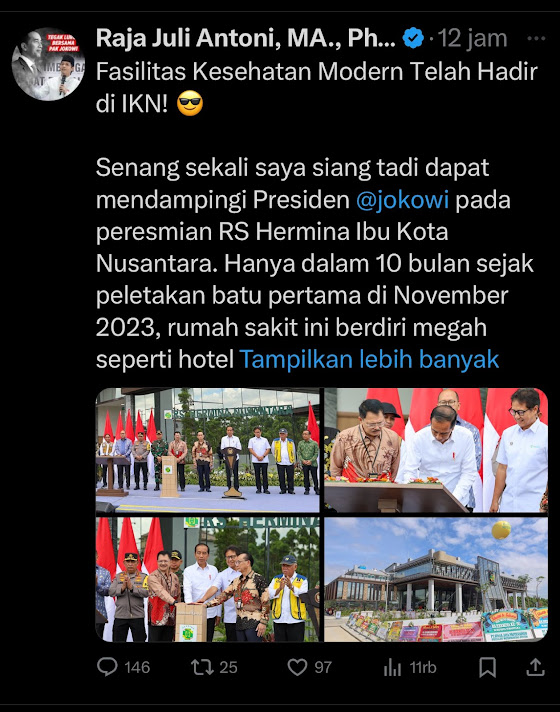This screenshot has width=560, height=712.
Task: Open Raja Juli Antoni profile avatar
Action: tap(48, 64)
